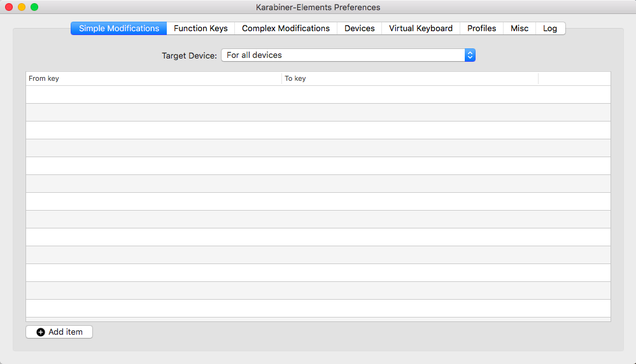Screen dimensions: 636x364
Task: Click the Add item button
Action: coord(59,332)
